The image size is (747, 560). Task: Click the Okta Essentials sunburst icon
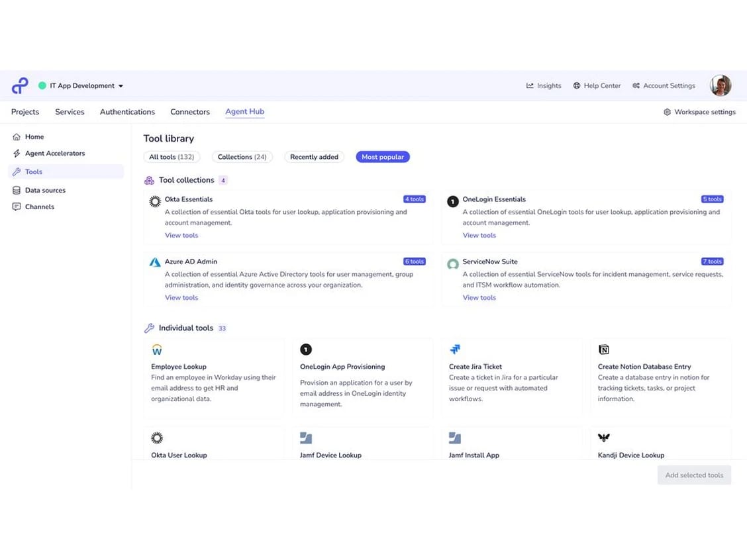tap(155, 201)
